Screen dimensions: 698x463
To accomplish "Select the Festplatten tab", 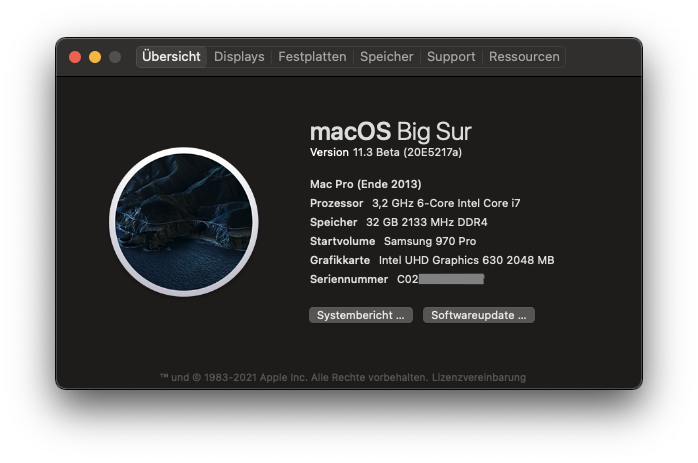I will (312, 57).
